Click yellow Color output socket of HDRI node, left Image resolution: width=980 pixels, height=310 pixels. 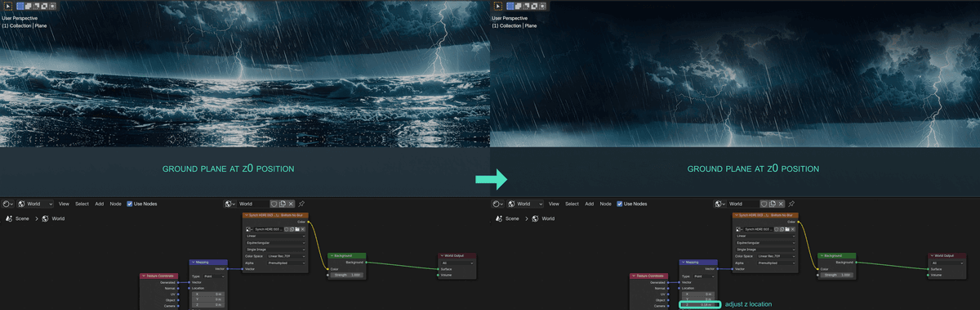pos(308,222)
